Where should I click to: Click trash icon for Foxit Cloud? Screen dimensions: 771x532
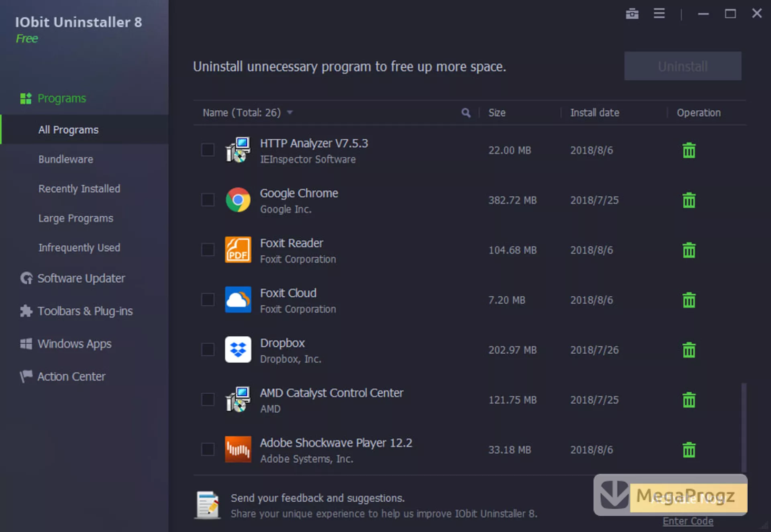pos(689,300)
